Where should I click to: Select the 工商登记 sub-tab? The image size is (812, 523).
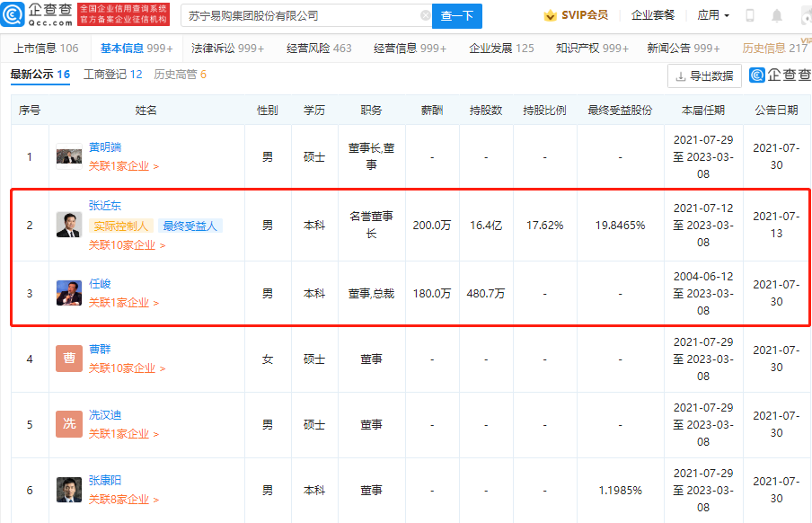[x=112, y=75]
